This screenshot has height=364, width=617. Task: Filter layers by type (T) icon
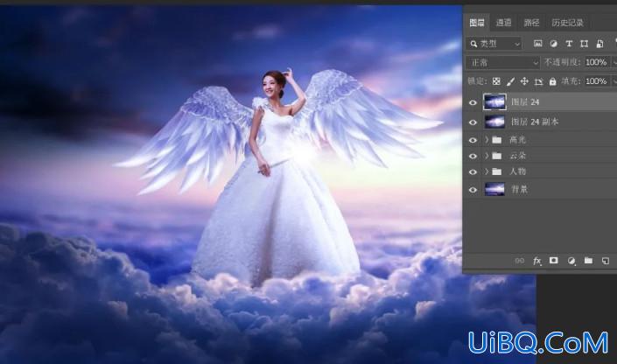569,44
